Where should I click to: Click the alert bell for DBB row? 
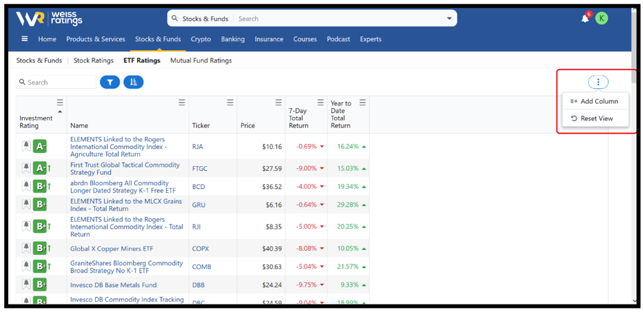point(26,284)
